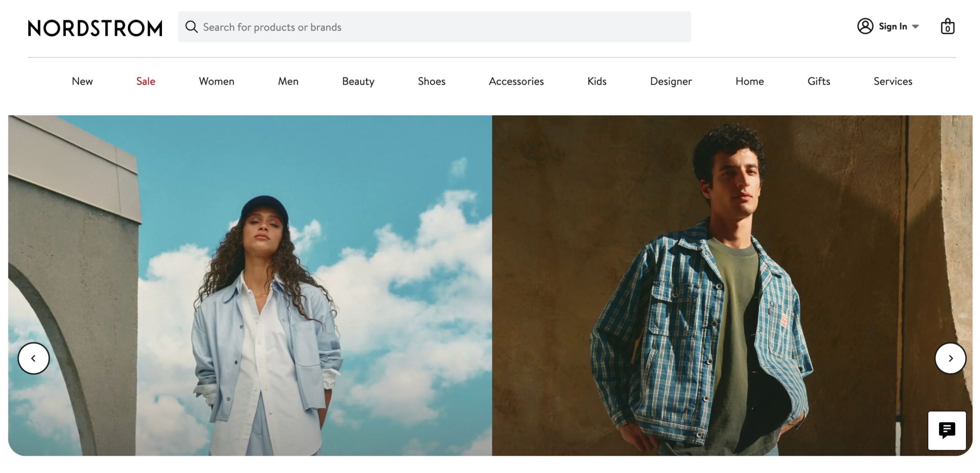This screenshot has height=473, width=980.
Task: Click the user account profile icon
Action: coord(865,26)
